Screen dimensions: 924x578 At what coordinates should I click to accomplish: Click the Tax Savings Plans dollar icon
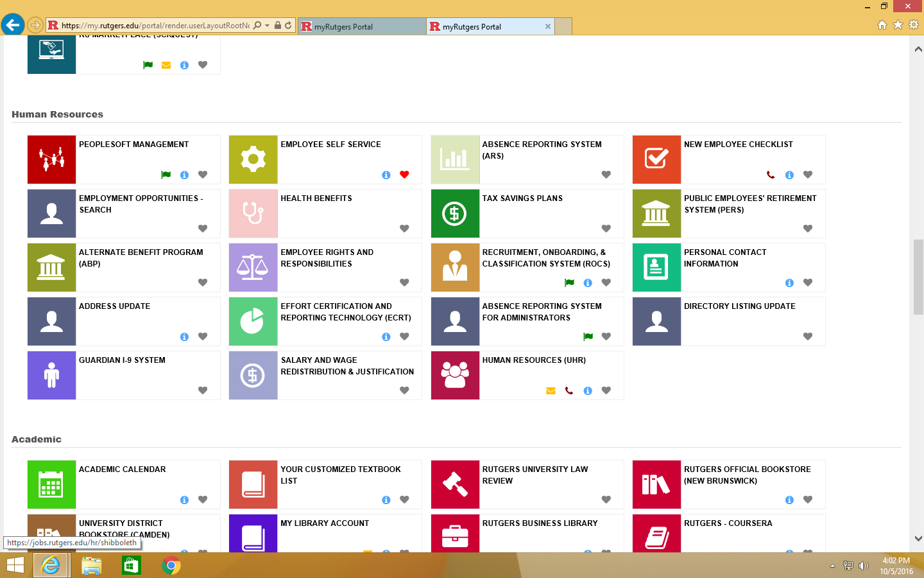(455, 213)
